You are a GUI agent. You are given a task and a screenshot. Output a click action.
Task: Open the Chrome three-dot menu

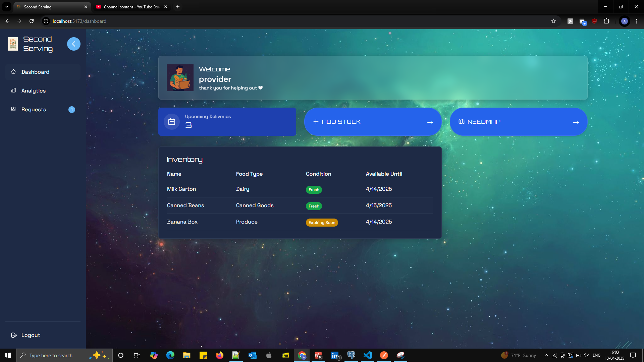(636, 21)
